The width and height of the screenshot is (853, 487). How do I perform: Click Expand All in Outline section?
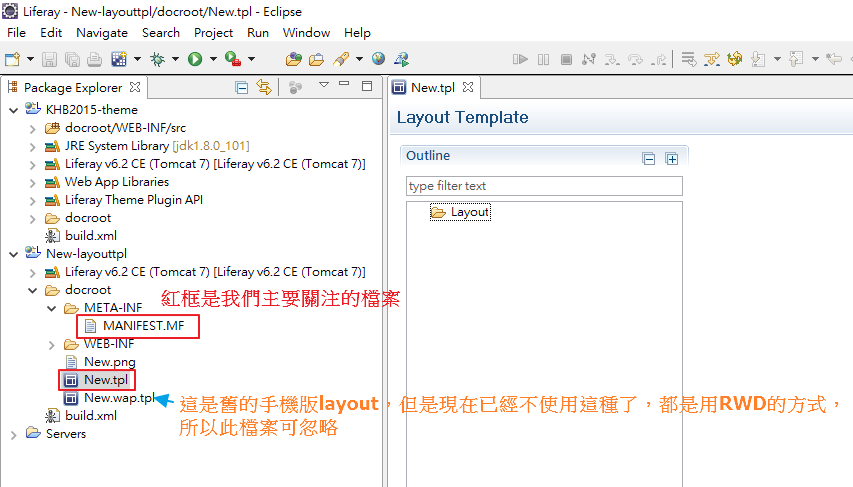coord(672,159)
